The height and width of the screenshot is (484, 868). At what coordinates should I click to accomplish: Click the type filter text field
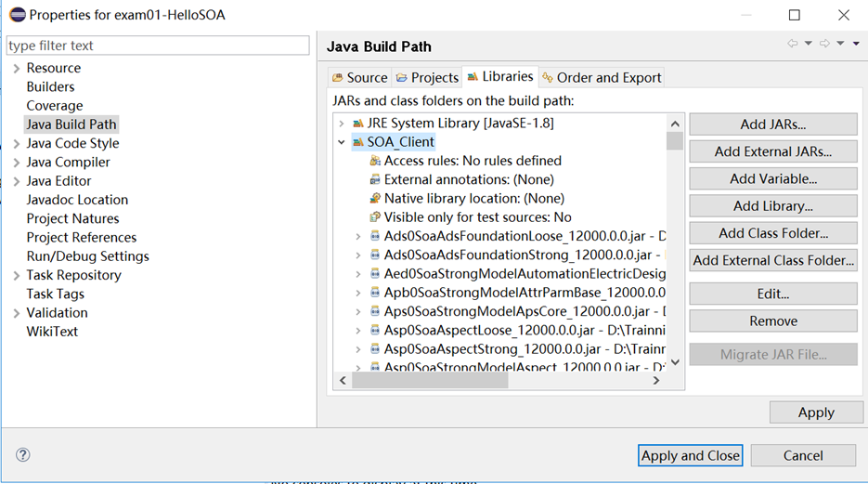point(158,46)
